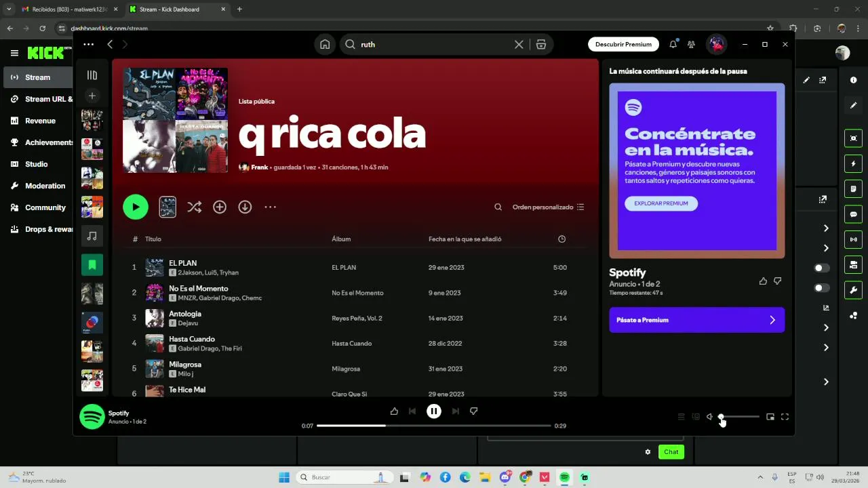Sort tracks by Título column
868x488 pixels.
(153, 239)
